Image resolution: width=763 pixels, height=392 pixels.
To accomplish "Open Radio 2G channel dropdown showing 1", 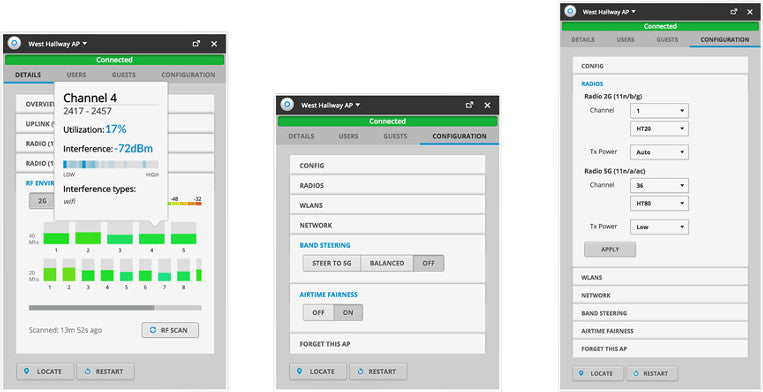I will (x=659, y=110).
